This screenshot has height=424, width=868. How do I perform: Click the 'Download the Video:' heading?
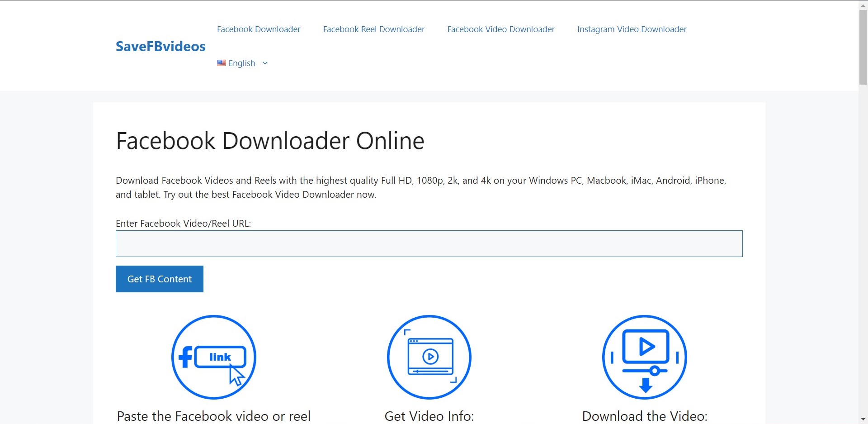645,416
